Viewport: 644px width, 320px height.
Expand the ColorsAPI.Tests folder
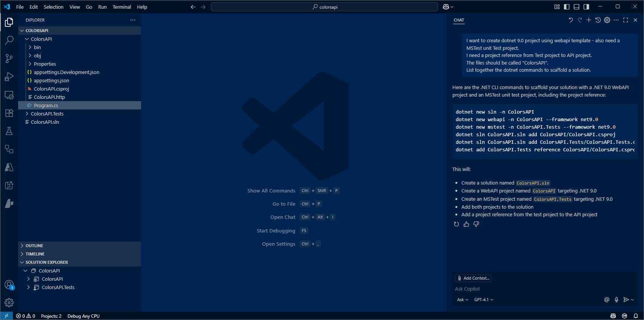tap(47, 114)
